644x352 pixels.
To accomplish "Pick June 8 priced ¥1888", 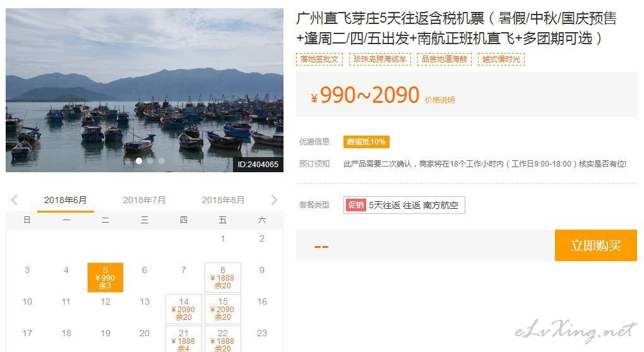I will click(x=223, y=278).
